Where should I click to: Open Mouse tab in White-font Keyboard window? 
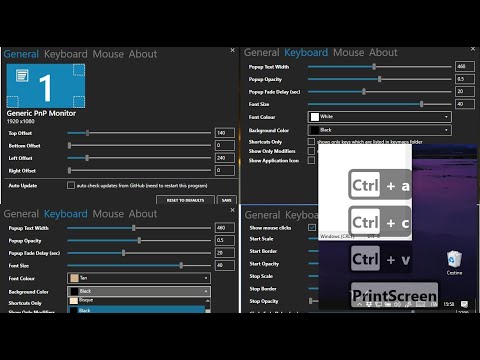click(x=348, y=52)
